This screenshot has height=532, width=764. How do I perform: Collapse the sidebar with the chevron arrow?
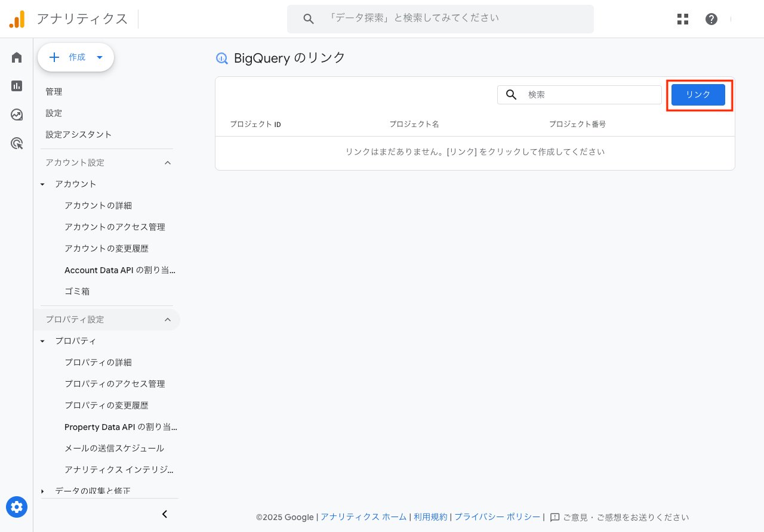pyautogui.click(x=164, y=514)
